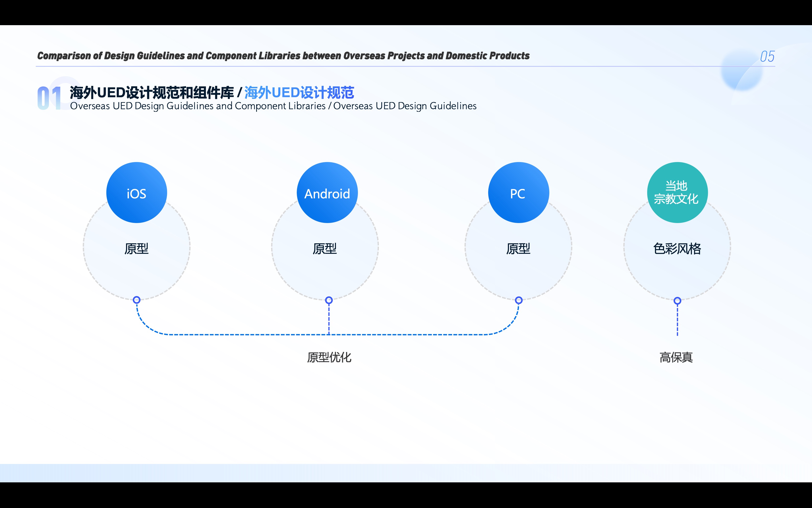Screen dimensions: 812x508
Task: Click the Overseas UED Design Guidelines English subtitle
Action: (x=273, y=106)
